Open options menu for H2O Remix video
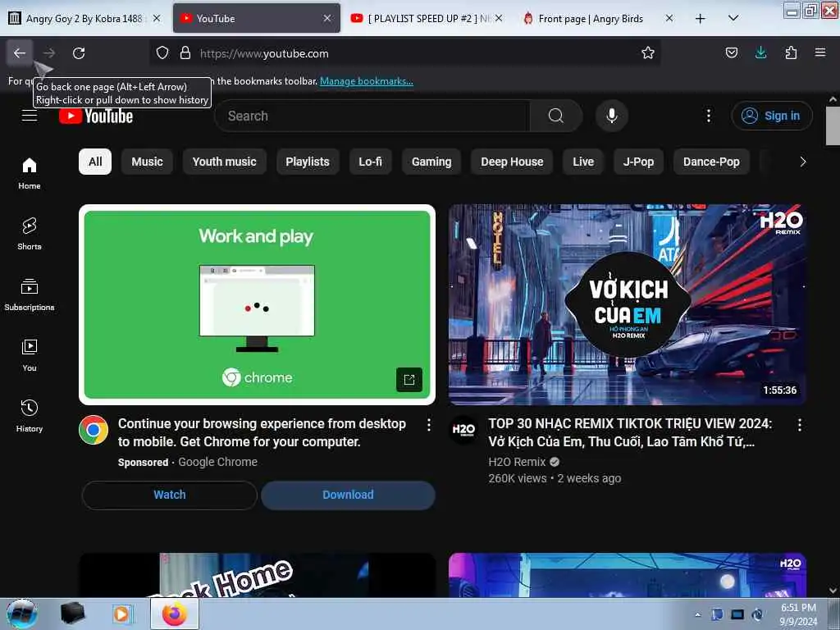 [x=799, y=425]
